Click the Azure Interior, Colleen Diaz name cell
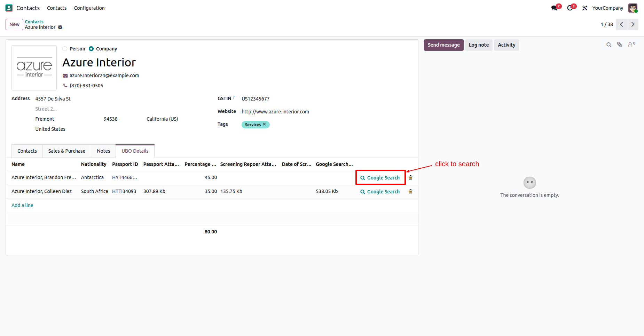The height and width of the screenshot is (336, 644). click(41, 191)
